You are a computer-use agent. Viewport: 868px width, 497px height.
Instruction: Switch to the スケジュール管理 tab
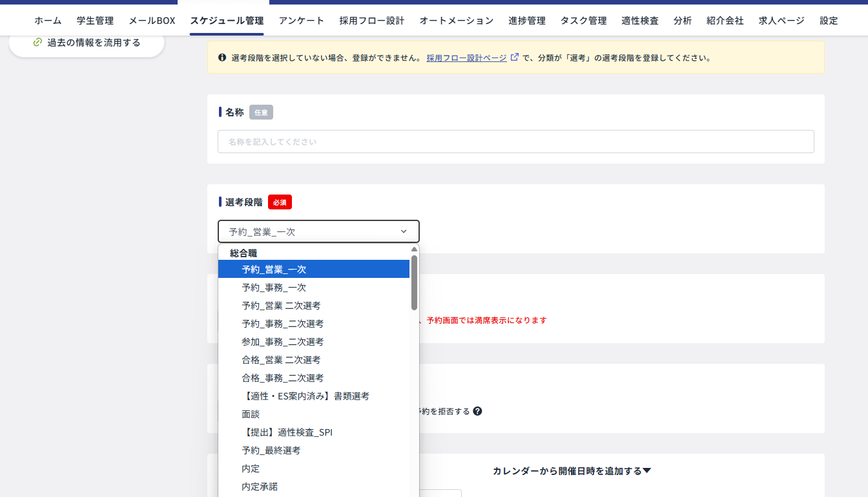point(226,20)
